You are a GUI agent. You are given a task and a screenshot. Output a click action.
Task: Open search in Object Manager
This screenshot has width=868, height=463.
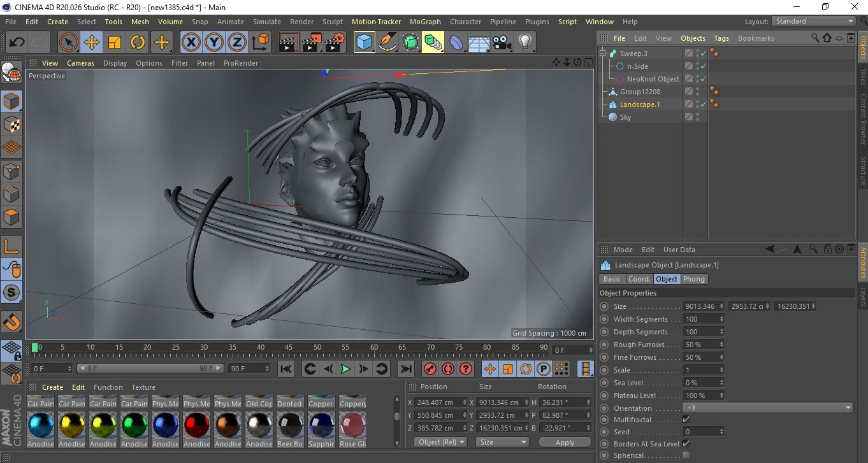815,38
